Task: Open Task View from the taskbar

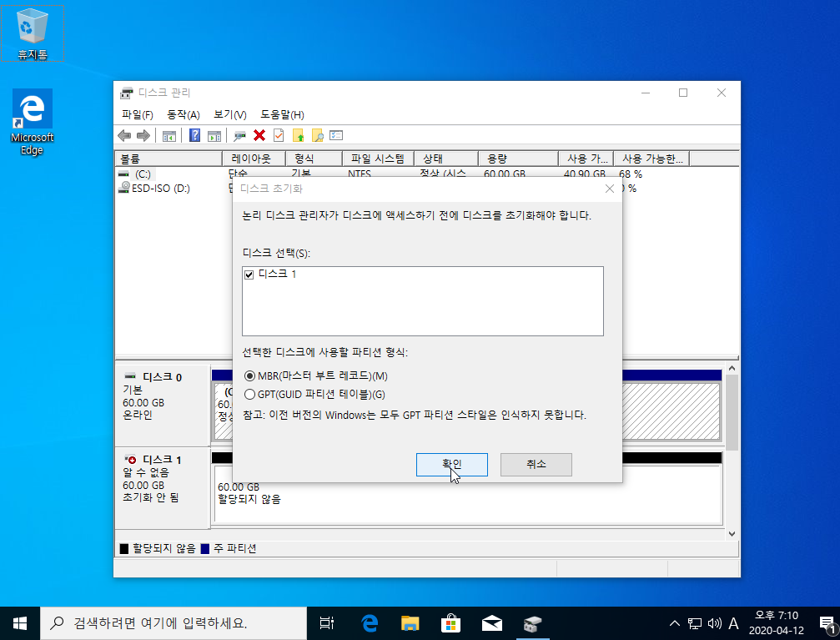Action: 326,623
